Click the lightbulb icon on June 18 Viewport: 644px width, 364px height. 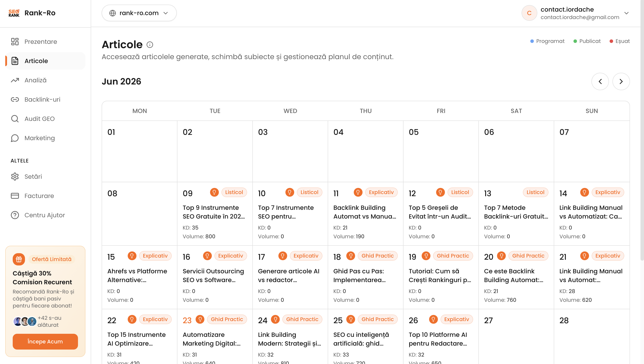351,256
